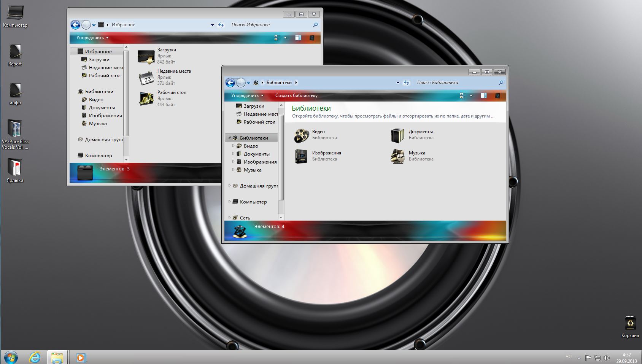This screenshot has height=364, width=642.
Task: Toggle preview pane in Библиотеки window
Action: click(483, 95)
